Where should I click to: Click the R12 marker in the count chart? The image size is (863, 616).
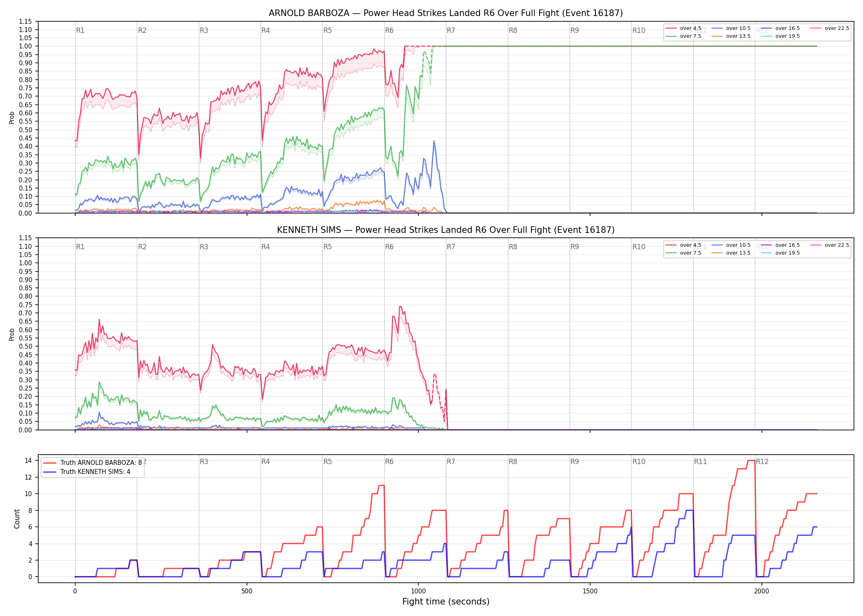(x=762, y=462)
